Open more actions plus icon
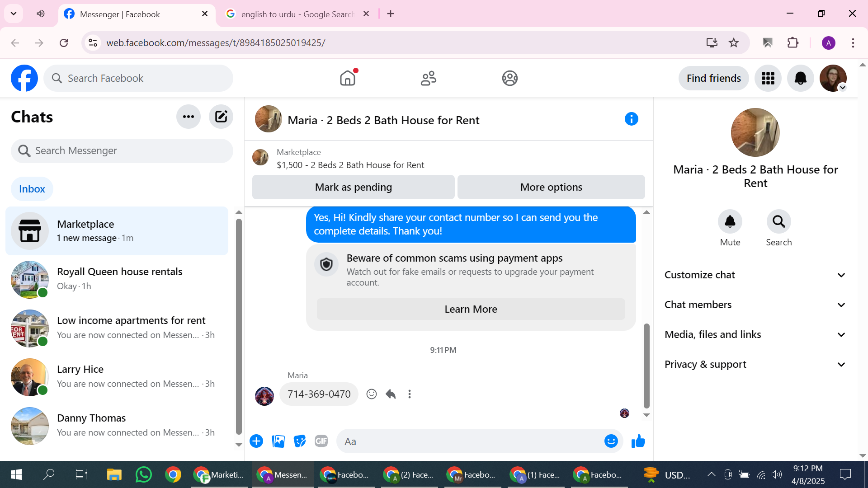Viewport: 868px width, 488px height. click(x=256, y=441)
